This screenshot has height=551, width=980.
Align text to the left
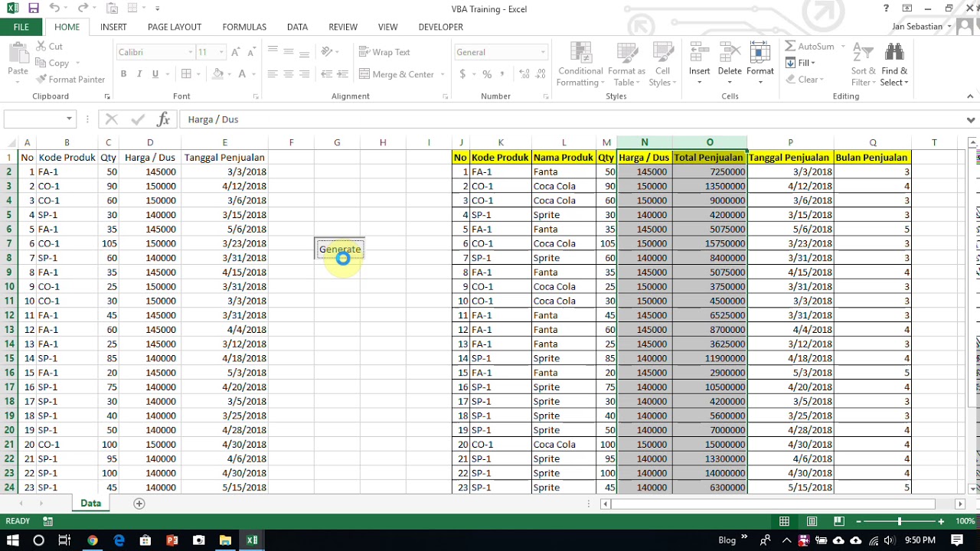272,74
